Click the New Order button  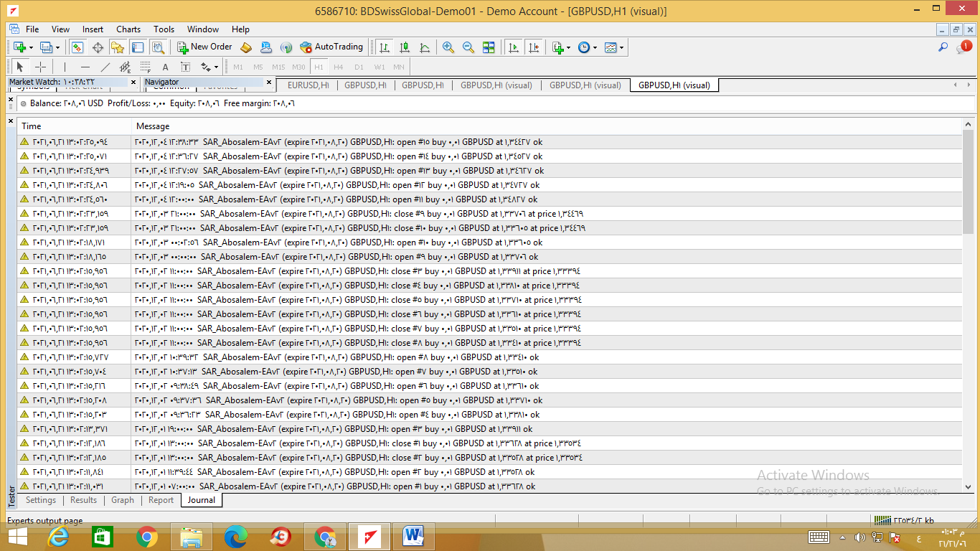[205, 47]
